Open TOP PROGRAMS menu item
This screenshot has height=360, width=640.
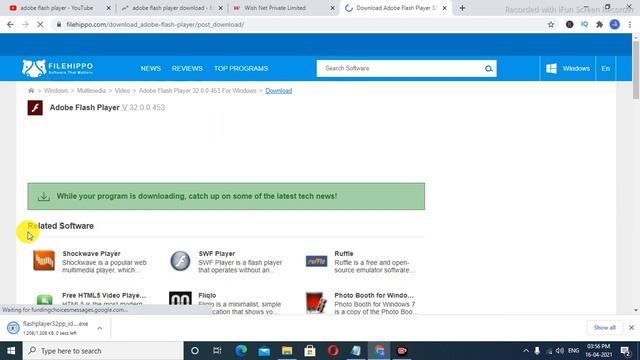(241, 69)
